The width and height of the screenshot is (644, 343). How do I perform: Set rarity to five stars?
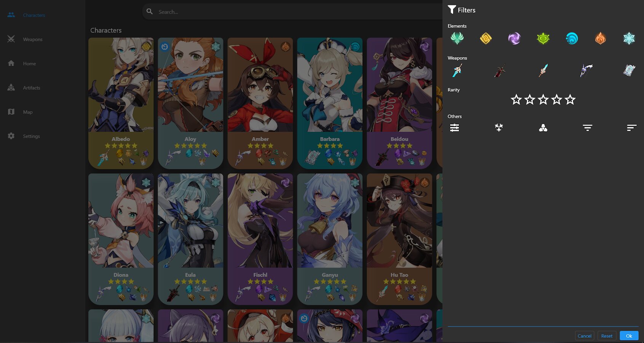click(570, 99)
